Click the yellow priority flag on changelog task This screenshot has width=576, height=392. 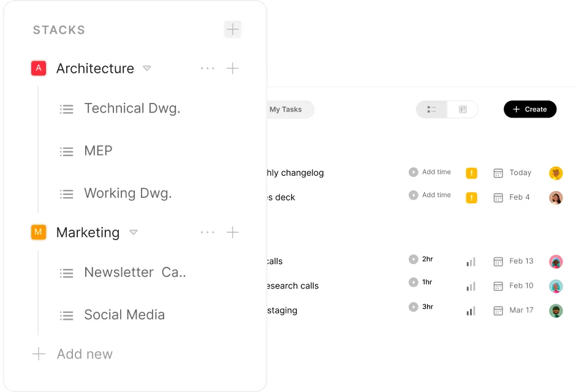471,173
